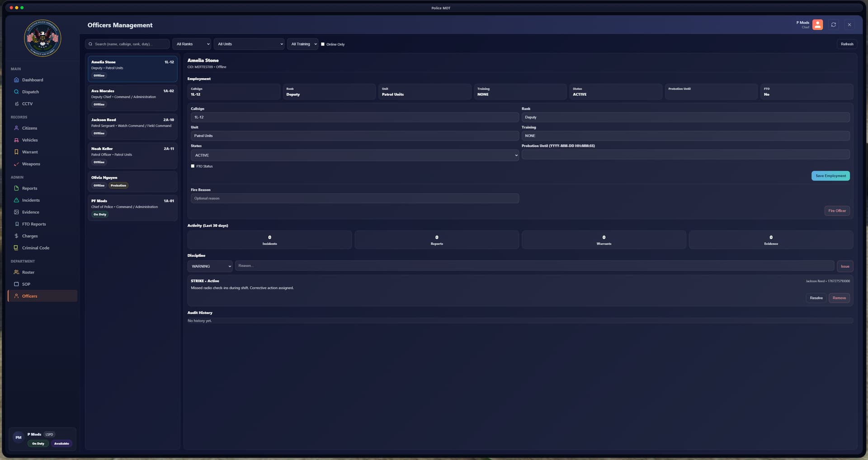Select Ava Morales officer card
Image resolution: width=868 pixels, height=460 pixels.
coord(132,98)
